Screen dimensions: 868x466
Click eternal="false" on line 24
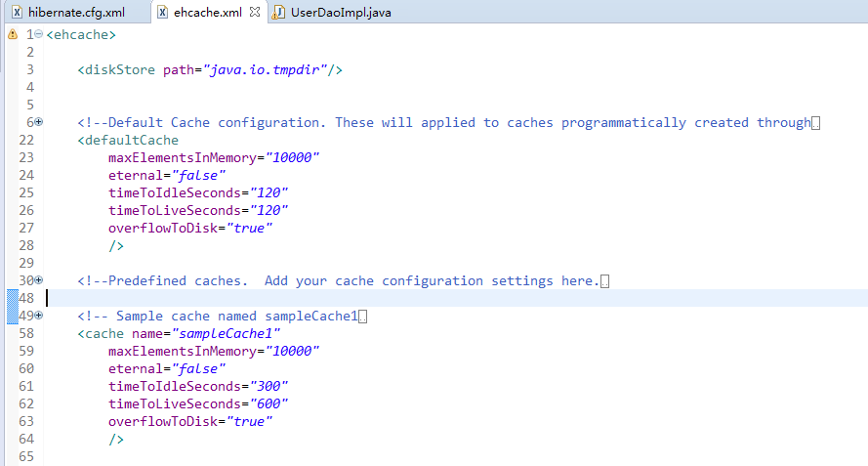tap(167, 176)
